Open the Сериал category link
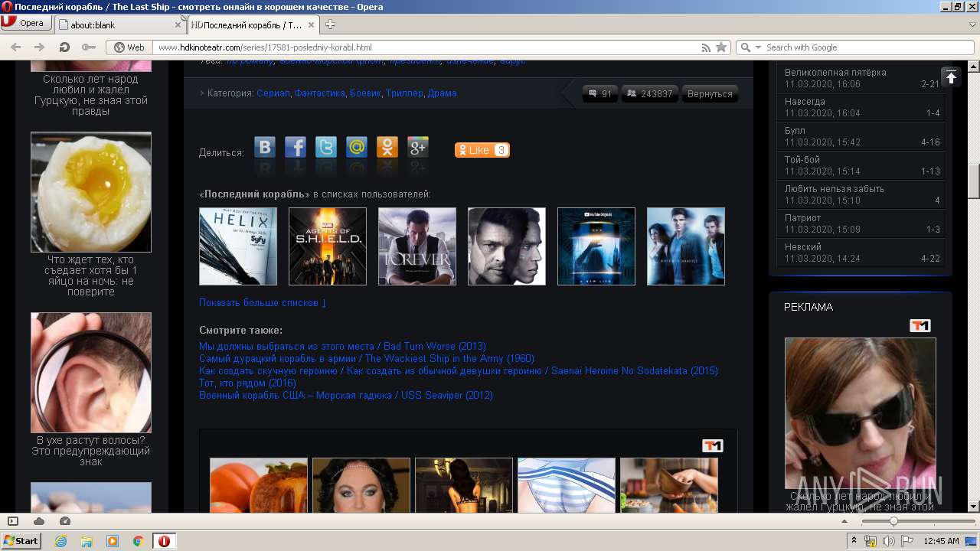Screen dimensions: 980x551 point(273,93)
